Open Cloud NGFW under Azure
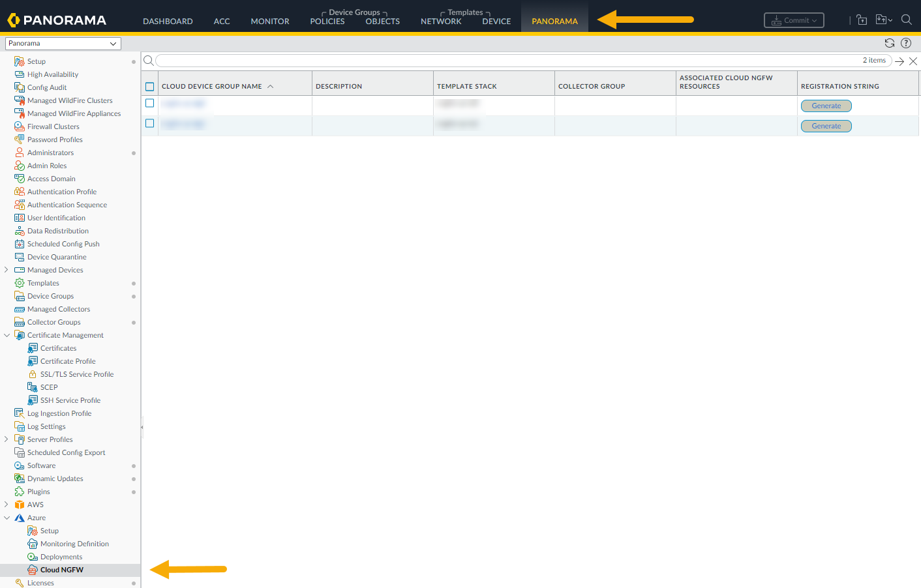Viewport: 921px width, 588px height. pos(62,570)
